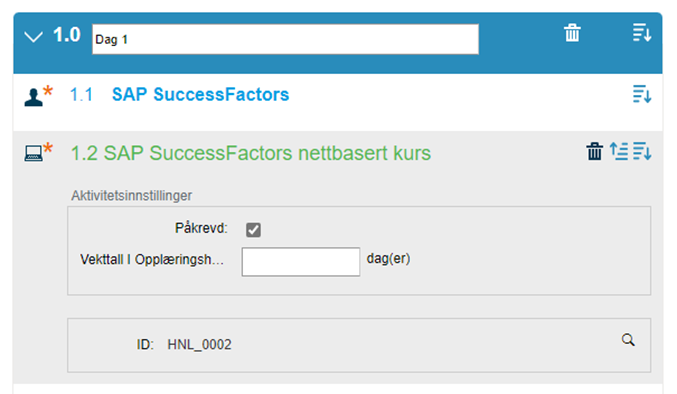Collapse the 1.0 section with the chevron
The image size is (677, 394).
click(x=33, y=37)
